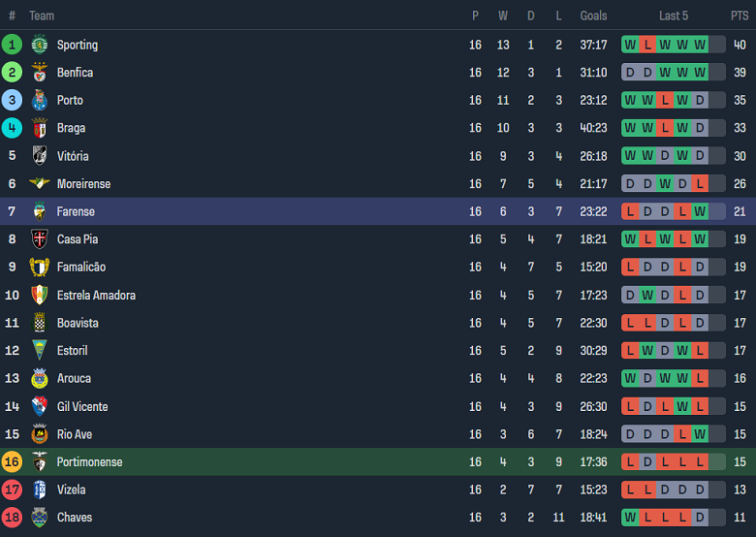Click the Estoril club crest icon

click(x=40, y=351)
